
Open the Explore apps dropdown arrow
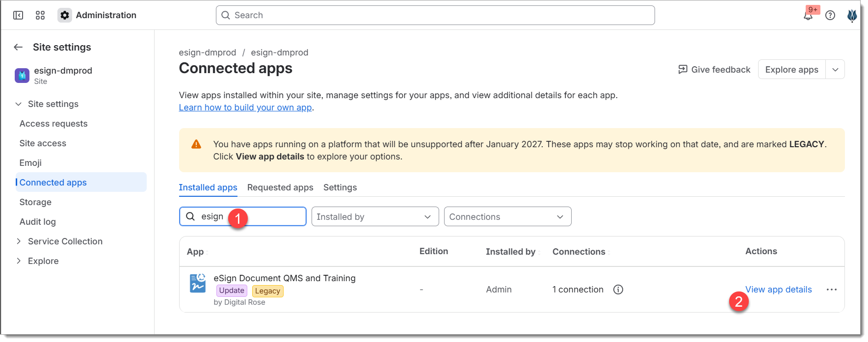pos(835,69)
